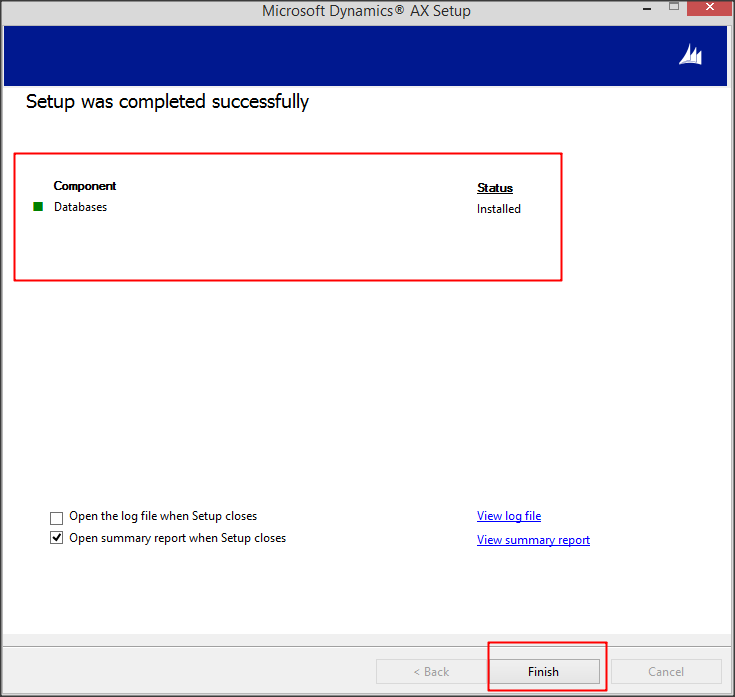Close the AX Setup window
Viewport: 735px width, 697px height.
(710, 7)
